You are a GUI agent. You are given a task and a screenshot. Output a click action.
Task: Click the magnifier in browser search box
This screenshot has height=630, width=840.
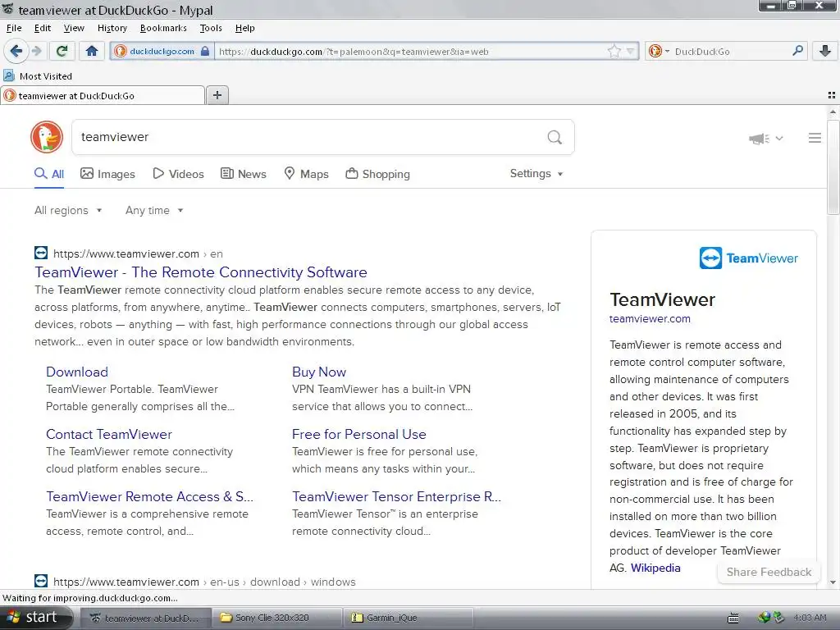(797, 51)
